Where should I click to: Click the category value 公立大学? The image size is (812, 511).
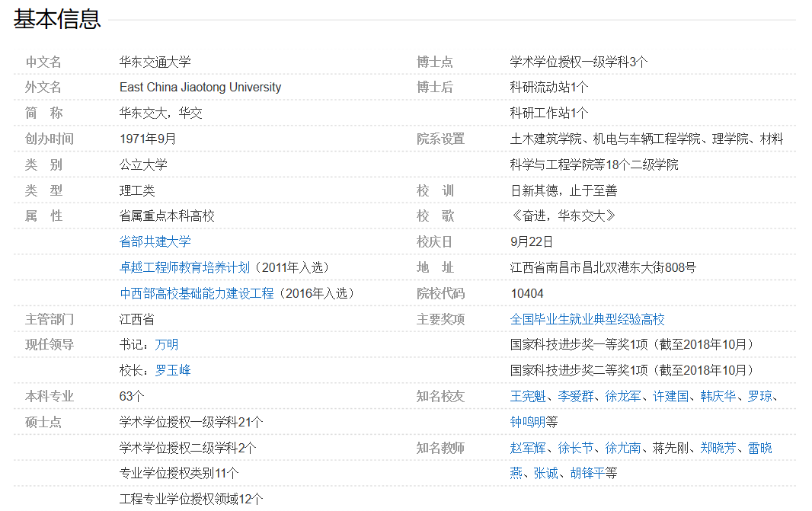tap(143, 164)
